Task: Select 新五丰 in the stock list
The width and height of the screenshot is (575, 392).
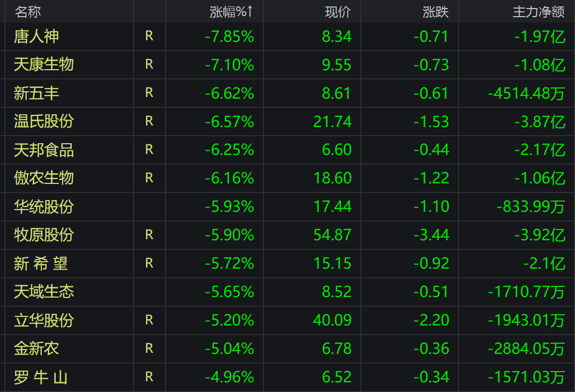Action: (36, 93)
